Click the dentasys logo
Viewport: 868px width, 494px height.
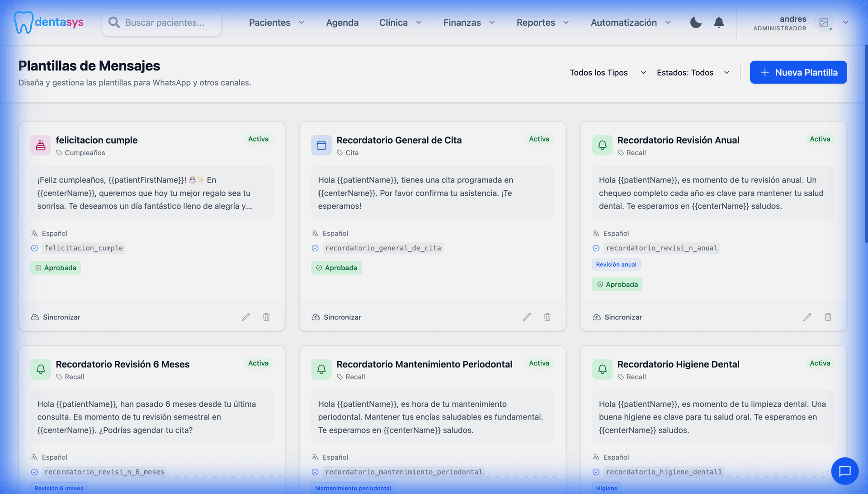[x=49, y=22]
